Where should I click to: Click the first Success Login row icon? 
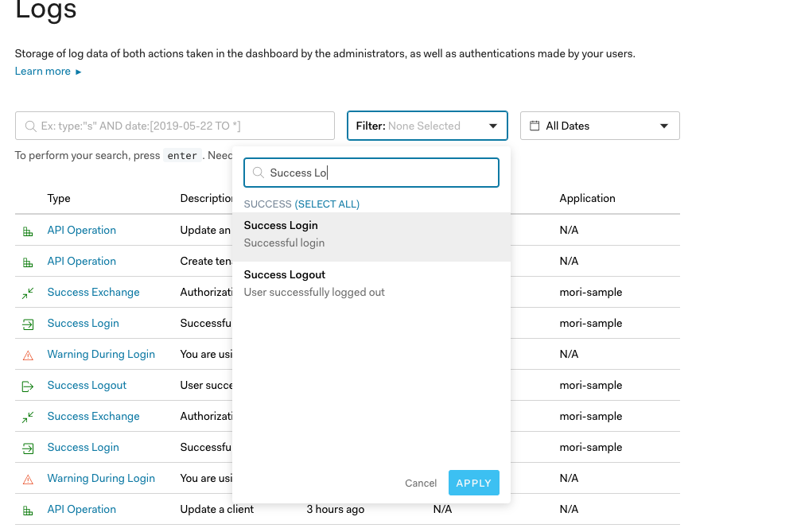coord(28,324)
